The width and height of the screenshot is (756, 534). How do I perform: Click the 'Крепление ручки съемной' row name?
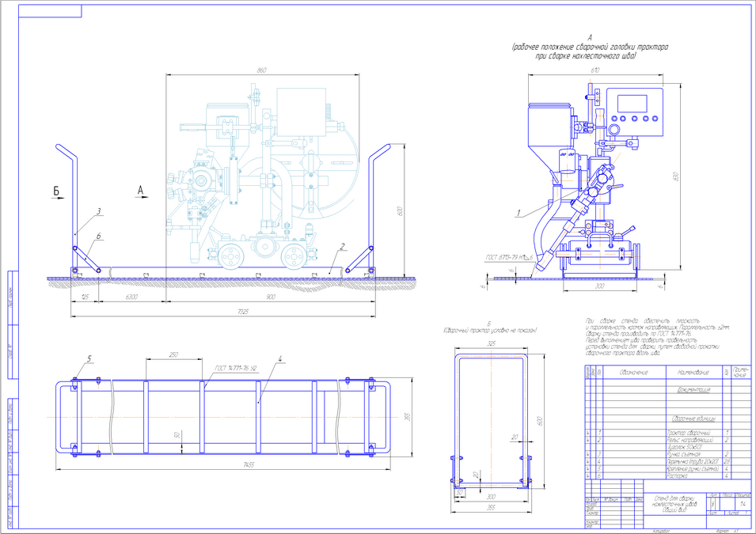coord(693,468)
